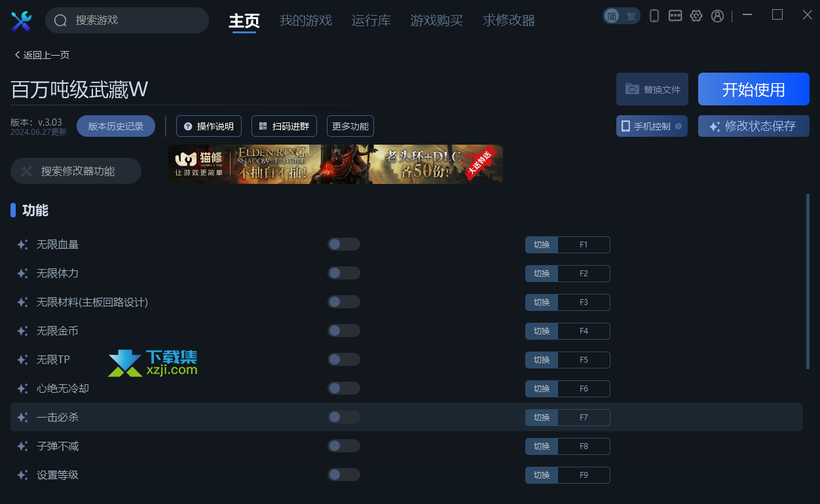Click the sparkle icon beside 无限血量
820x504 pixels.
[x=22, y=244]
